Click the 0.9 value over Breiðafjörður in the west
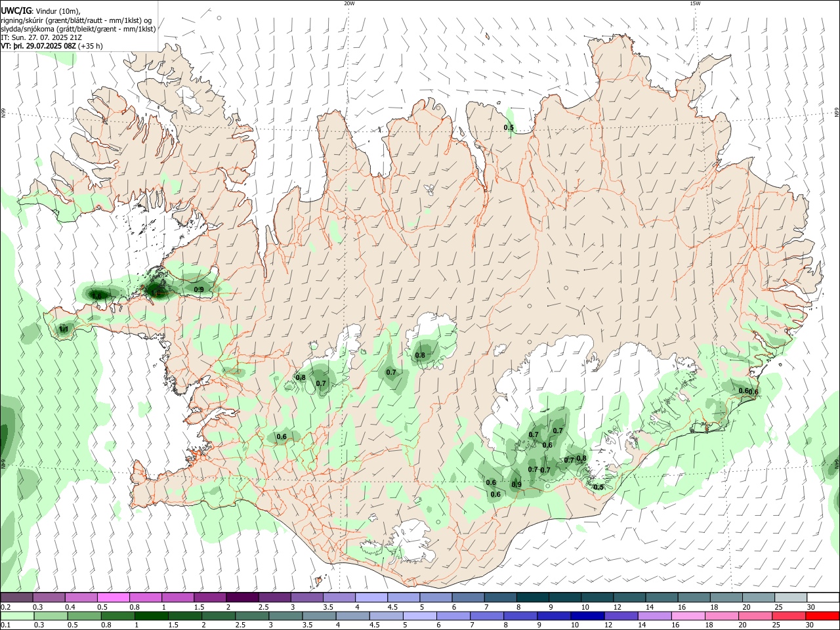This screenshot has height=630, width=840. coord(199,289)
